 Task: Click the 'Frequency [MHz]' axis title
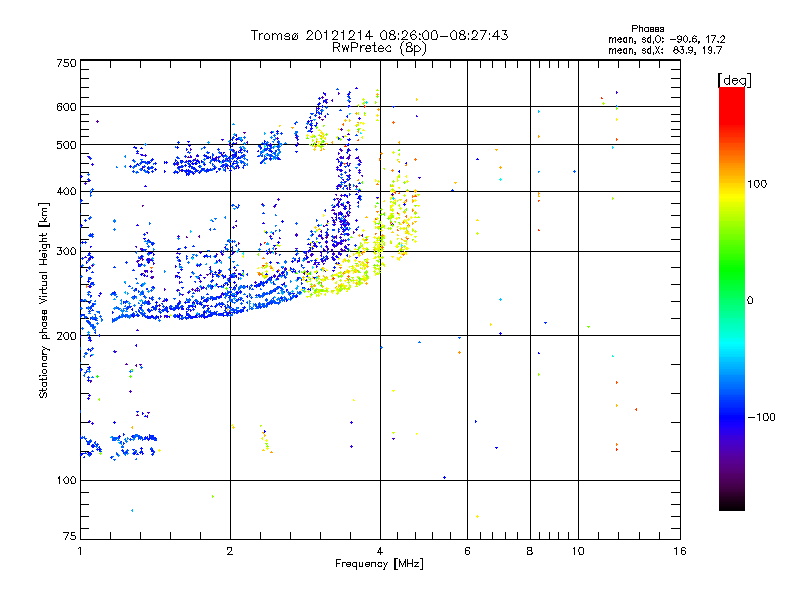(379, 564)
